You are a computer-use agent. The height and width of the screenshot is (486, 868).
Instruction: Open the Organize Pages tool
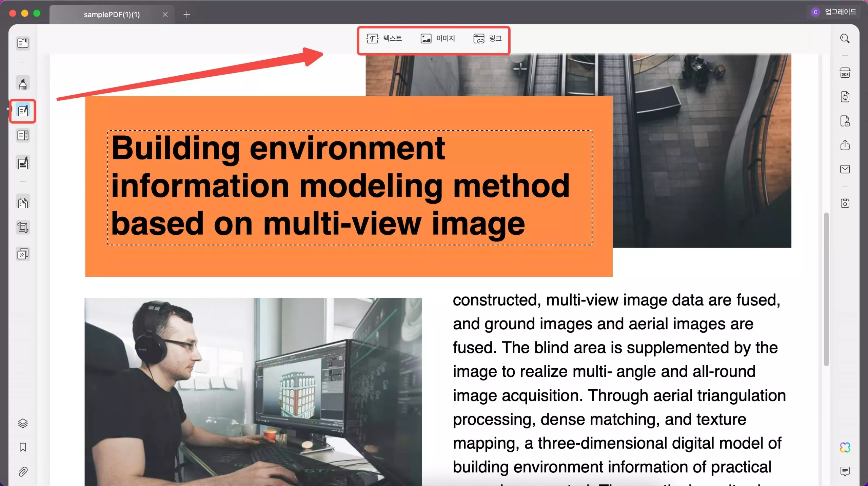[x=23, y=203]
